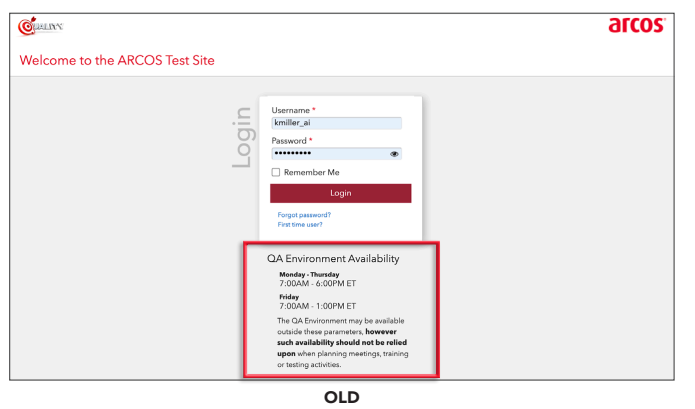
Task: Click the Quality logo icon at top left
Action: tap(40, 27)
